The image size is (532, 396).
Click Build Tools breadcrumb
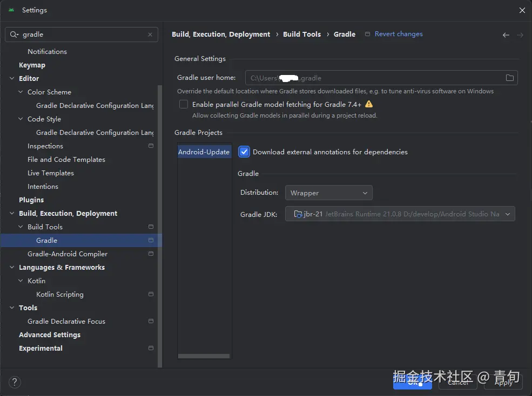tap(301, 34)
